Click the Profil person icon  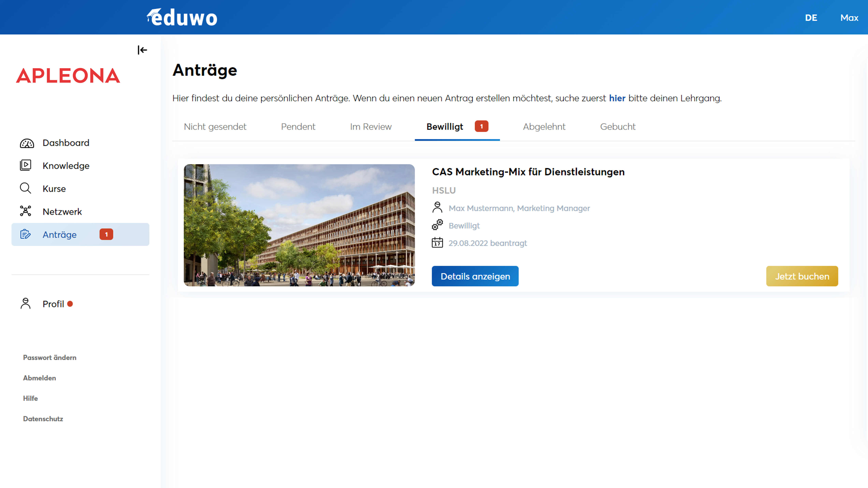26,304
